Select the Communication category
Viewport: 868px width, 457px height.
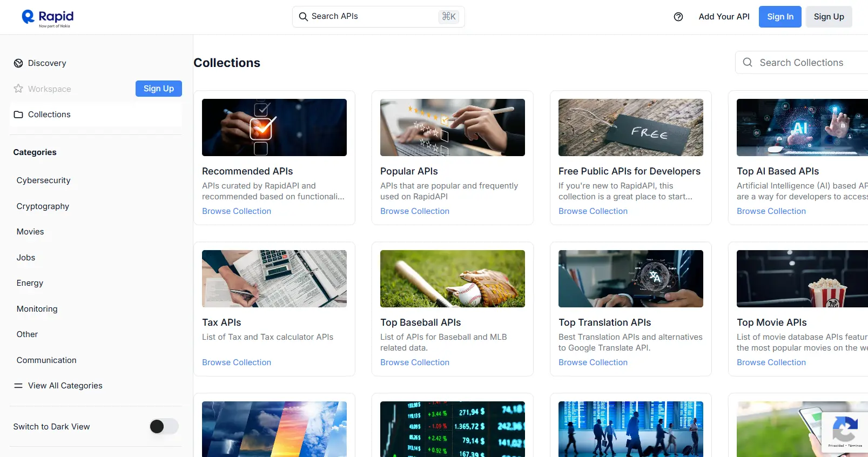point(46,360)
